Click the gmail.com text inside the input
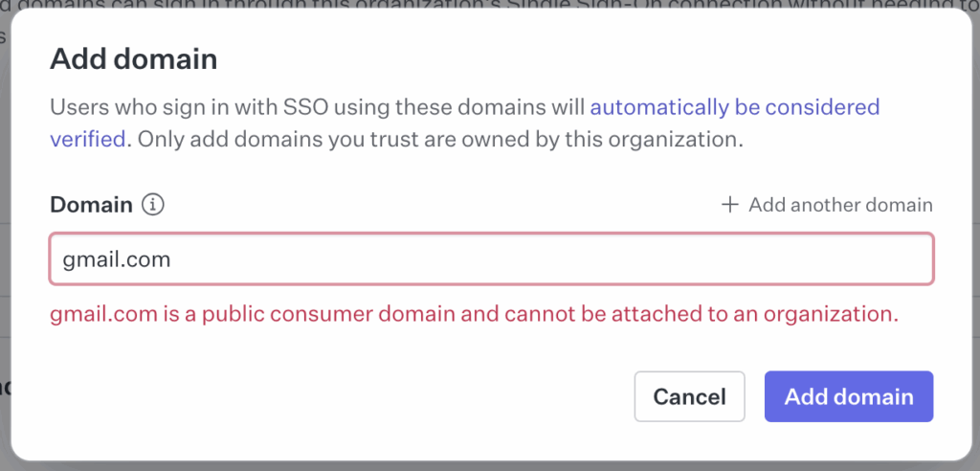980x471 pixels. [x=116, y=259]
